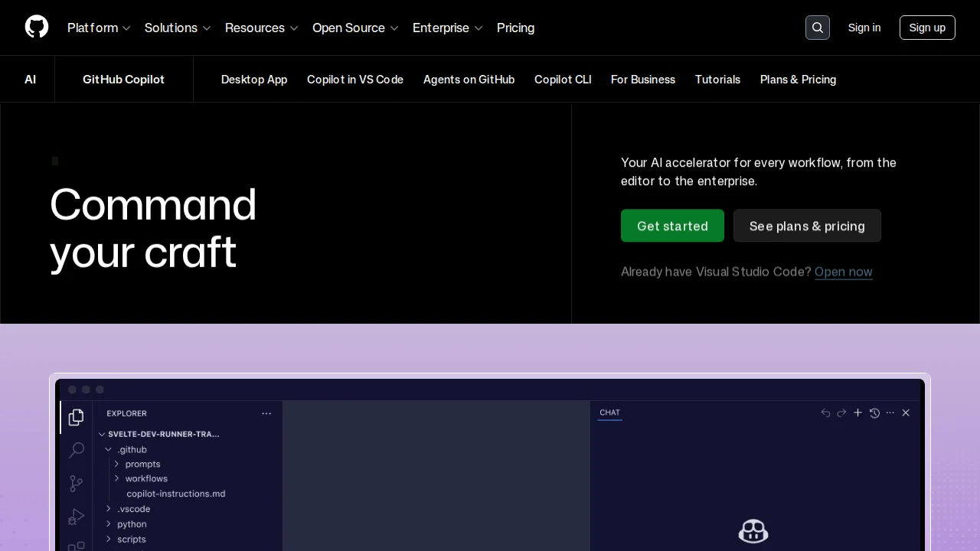This screenshot has width=980, height=551.
Task: Select the Search icon in editor sidebar
Action: tap(77, 450)
